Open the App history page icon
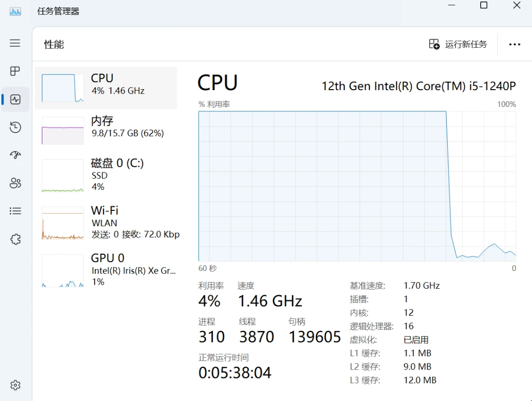Image resolution: width=532 pixels, height=401 pixels. (15, 127)
